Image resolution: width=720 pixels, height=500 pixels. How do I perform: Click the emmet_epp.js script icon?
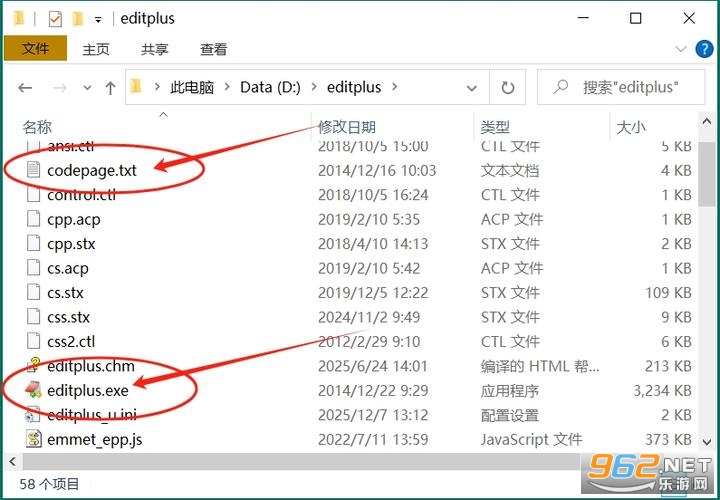pos(33,439)
